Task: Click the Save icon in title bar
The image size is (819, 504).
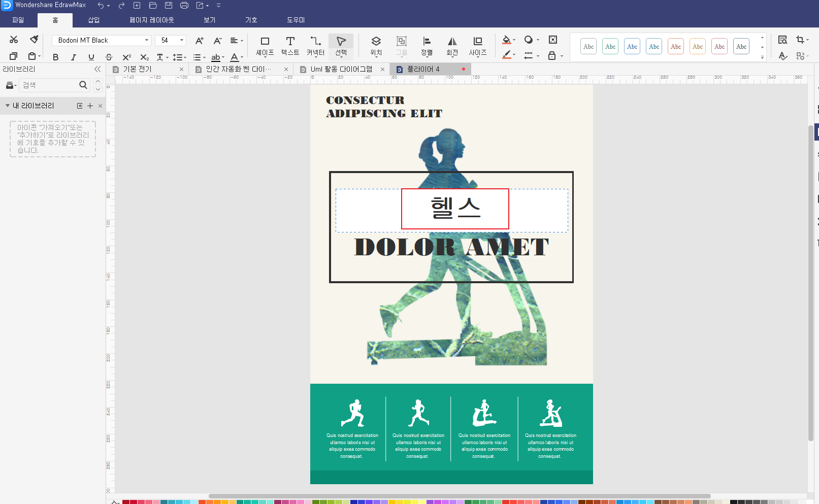Action: 169,6
